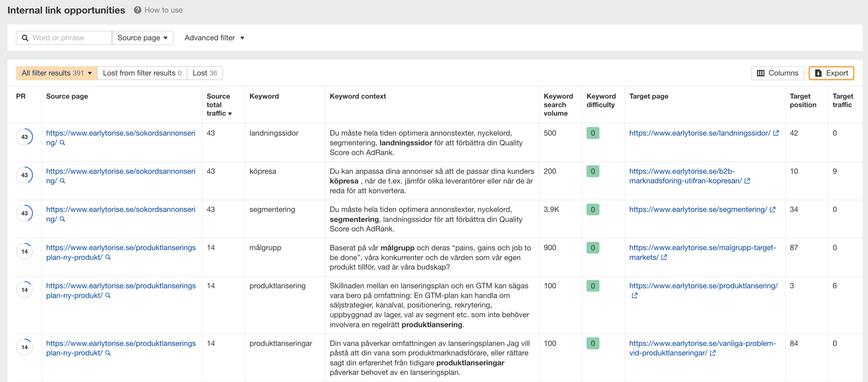
Task: Open vanliga-problem-vid-produktlanseringar target link
Action: pyautogui.click(x=703, y=348)
